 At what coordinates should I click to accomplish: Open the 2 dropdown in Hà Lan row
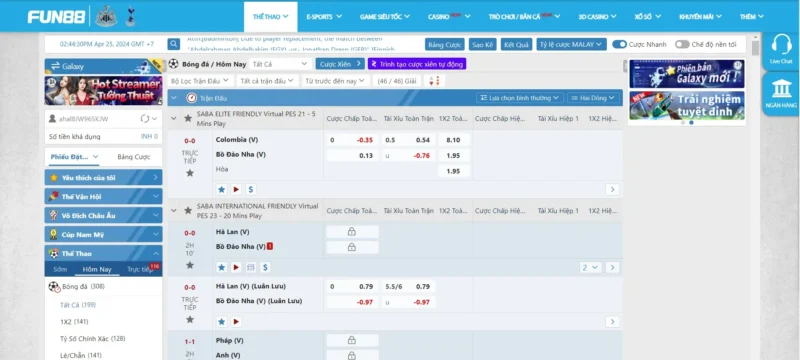pyautogui.click(x=591, y=267)
